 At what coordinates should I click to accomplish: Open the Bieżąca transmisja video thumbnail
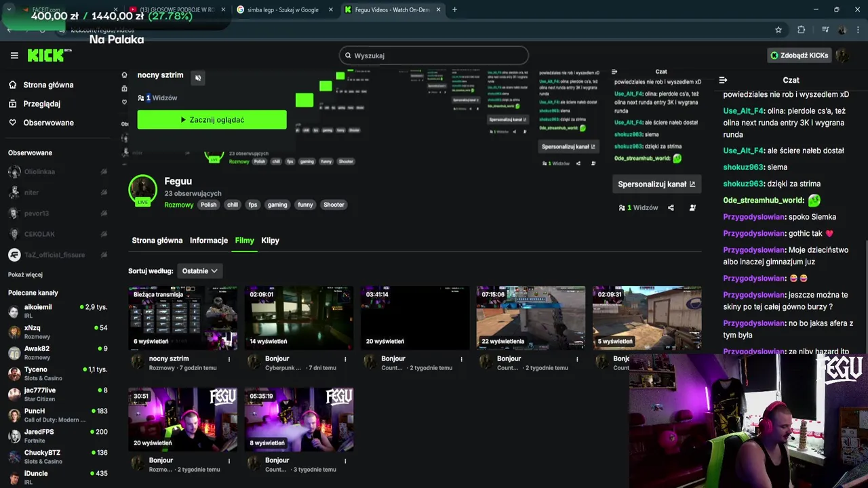(183, 318)
